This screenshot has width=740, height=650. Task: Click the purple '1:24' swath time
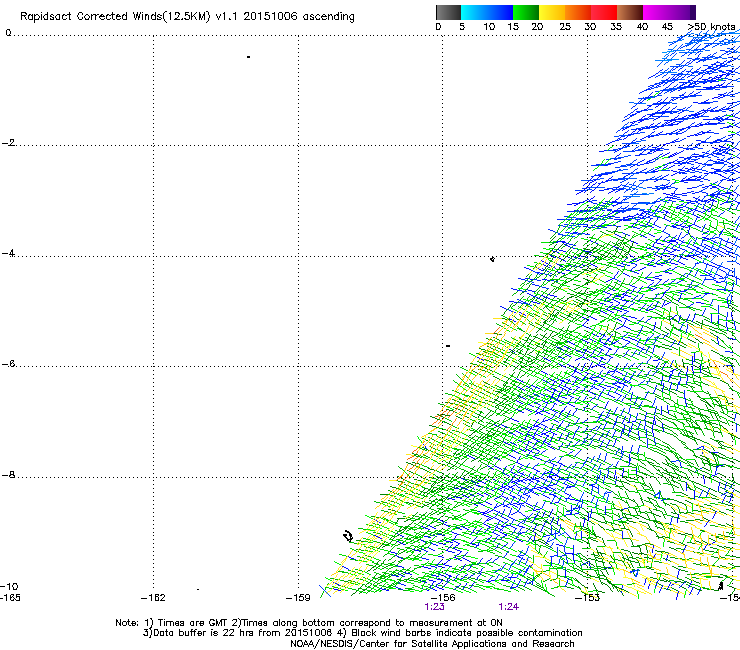509,607
